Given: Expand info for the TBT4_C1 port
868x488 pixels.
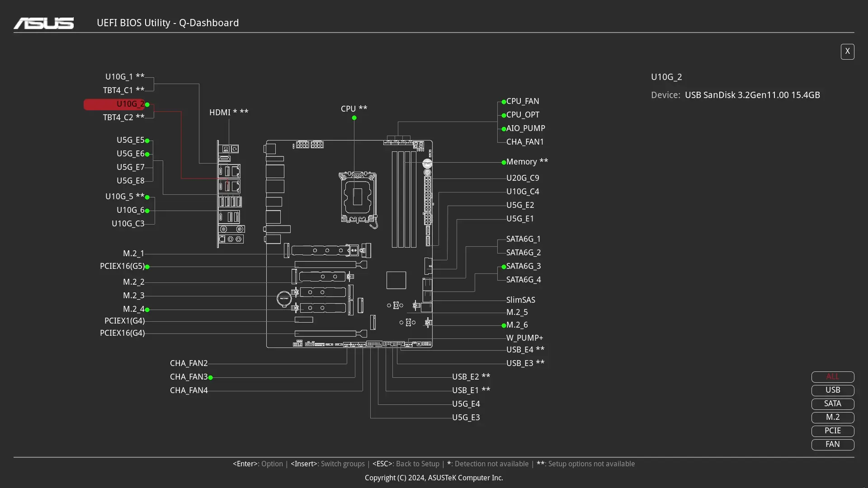Looking at the screenshot, I should point(123,90).
